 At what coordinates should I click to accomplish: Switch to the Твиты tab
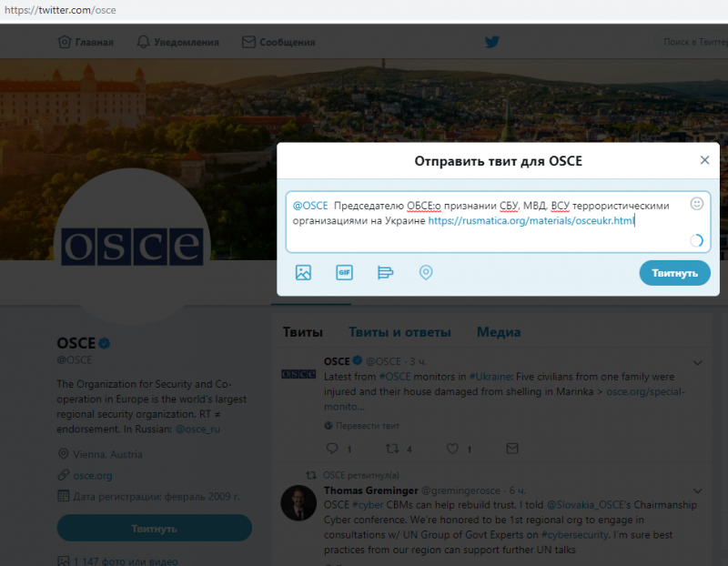point(303,332)
